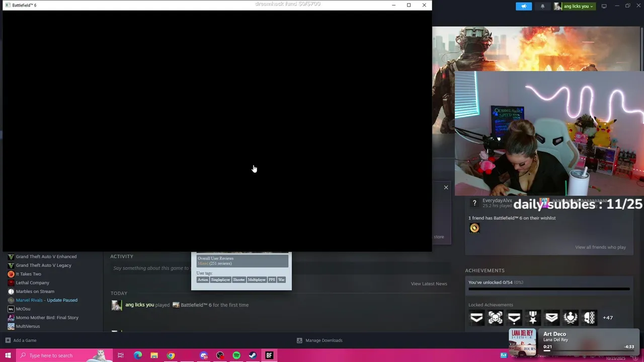
Task: Click the FPS user tag
Action: (272, 280)
